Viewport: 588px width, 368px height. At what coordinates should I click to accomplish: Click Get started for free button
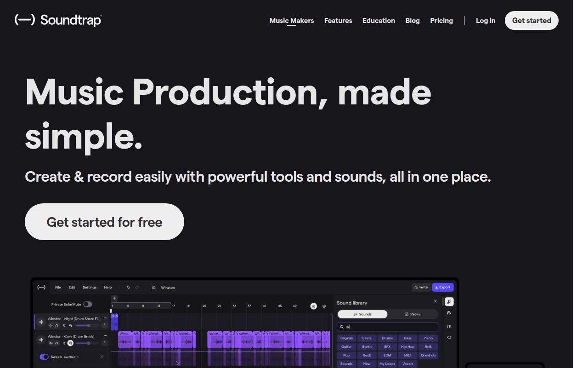pos(104,222)
